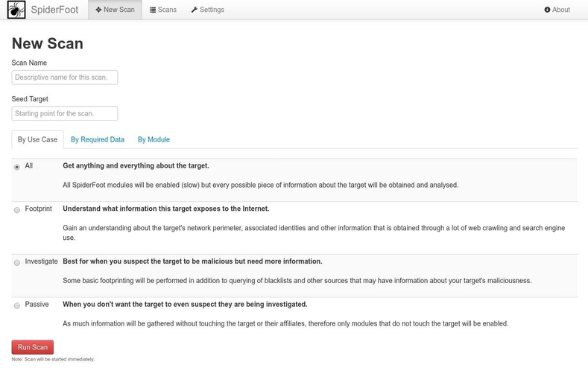
Task: Click the 'Some basic footprinting will be performed' description
Action: pos(297,280)
